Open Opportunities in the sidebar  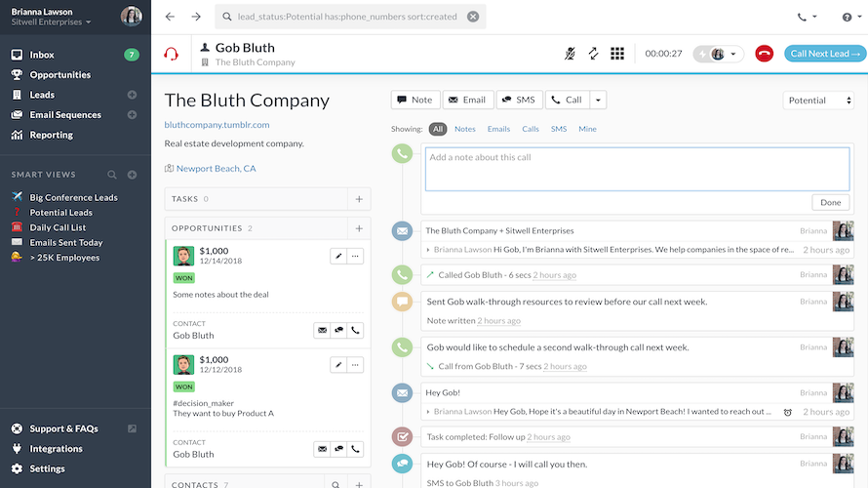[59, 75]
